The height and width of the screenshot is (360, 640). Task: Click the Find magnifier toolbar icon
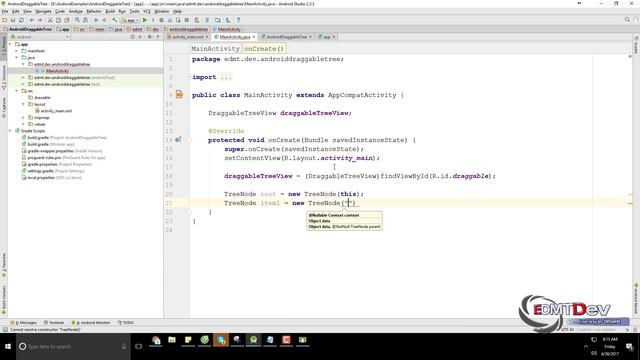[77, 20]
